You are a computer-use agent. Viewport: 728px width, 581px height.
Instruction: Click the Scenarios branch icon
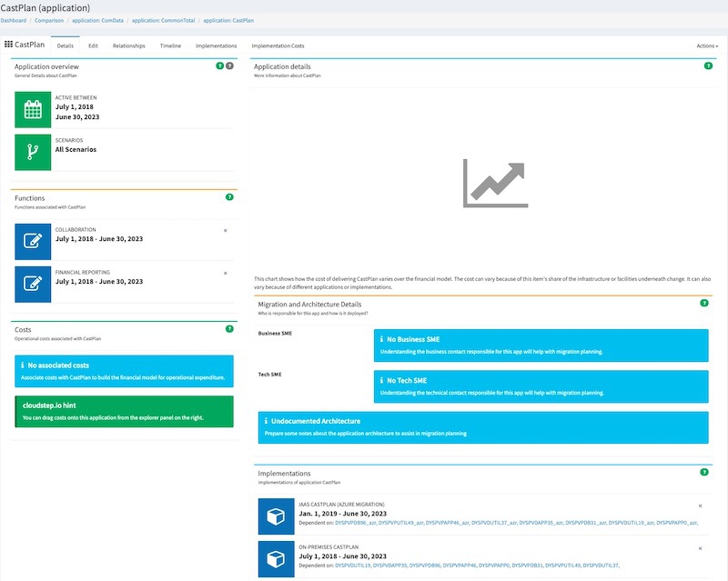pos(33,152)
